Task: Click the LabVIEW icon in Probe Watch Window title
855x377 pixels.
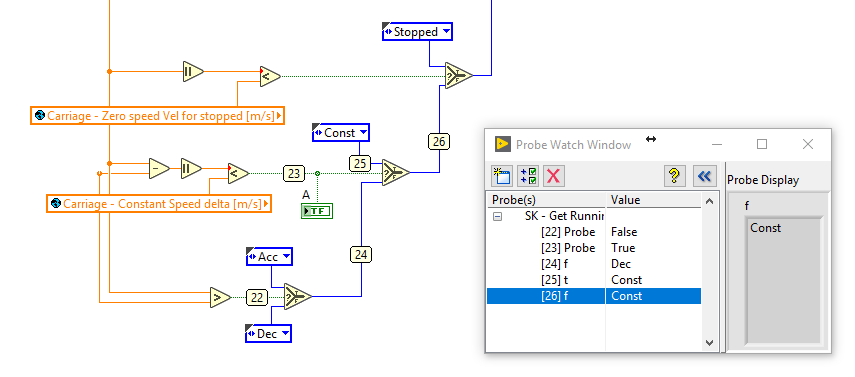Action: 502,145
